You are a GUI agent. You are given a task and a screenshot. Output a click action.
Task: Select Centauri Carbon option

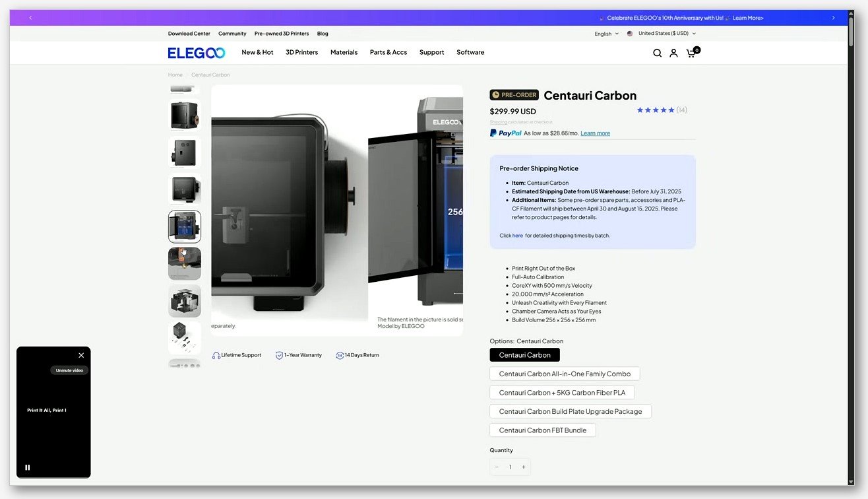525,355
